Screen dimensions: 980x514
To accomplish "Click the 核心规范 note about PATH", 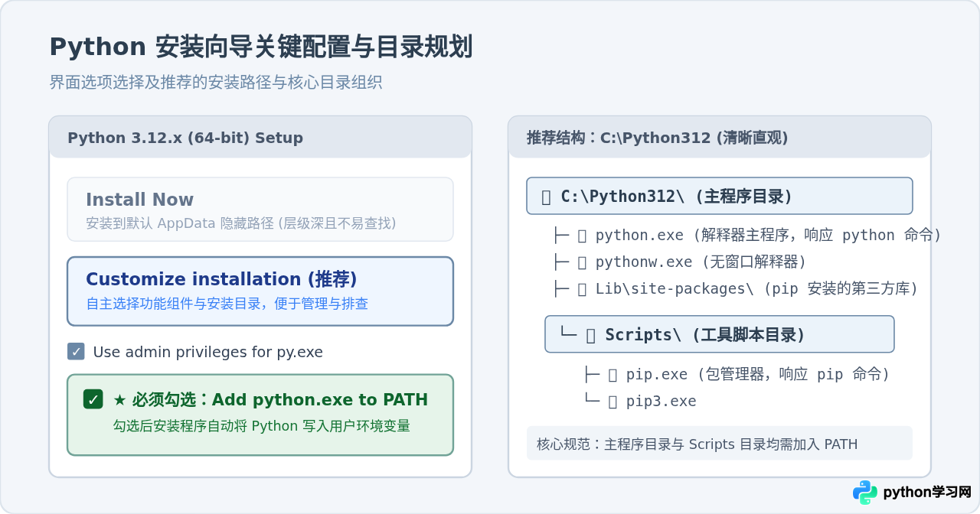I will (x=720, y=444).
